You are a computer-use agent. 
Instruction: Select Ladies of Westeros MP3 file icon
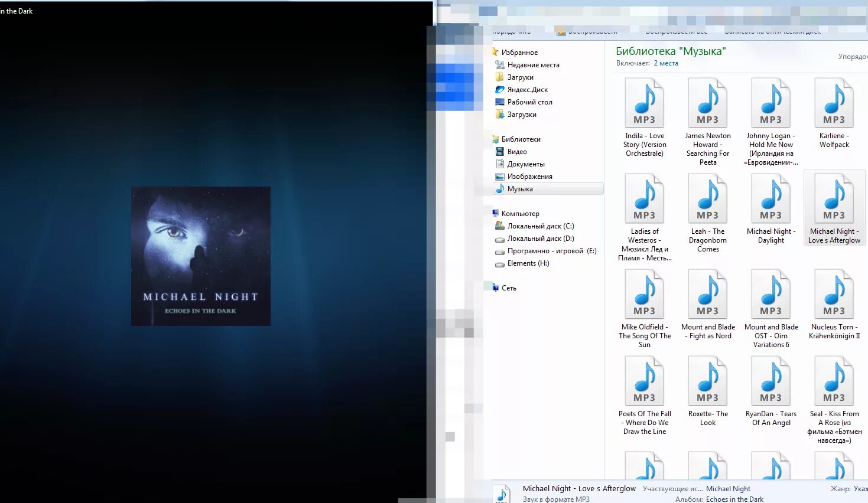click(x=645, y=198)
